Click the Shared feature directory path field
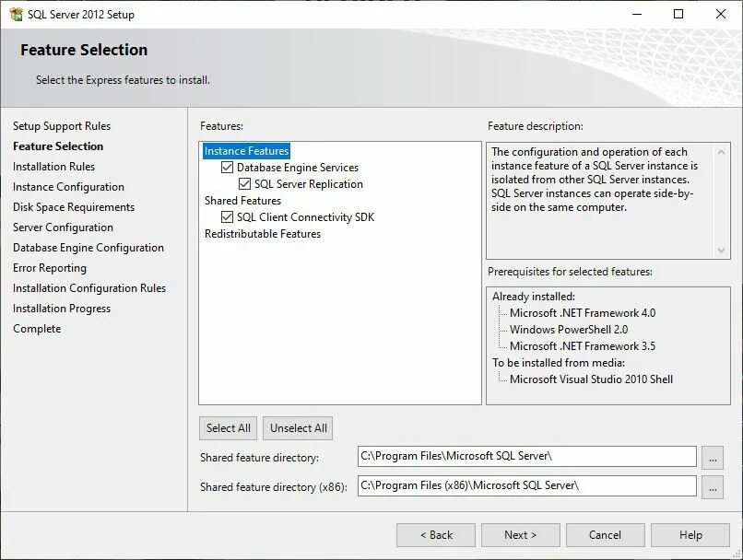 [527, 456]
